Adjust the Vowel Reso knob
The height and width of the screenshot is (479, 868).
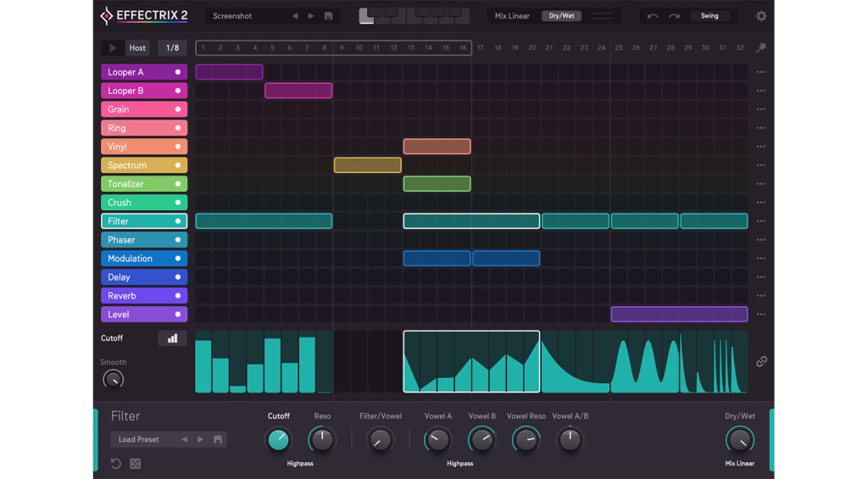coord(526,440)
